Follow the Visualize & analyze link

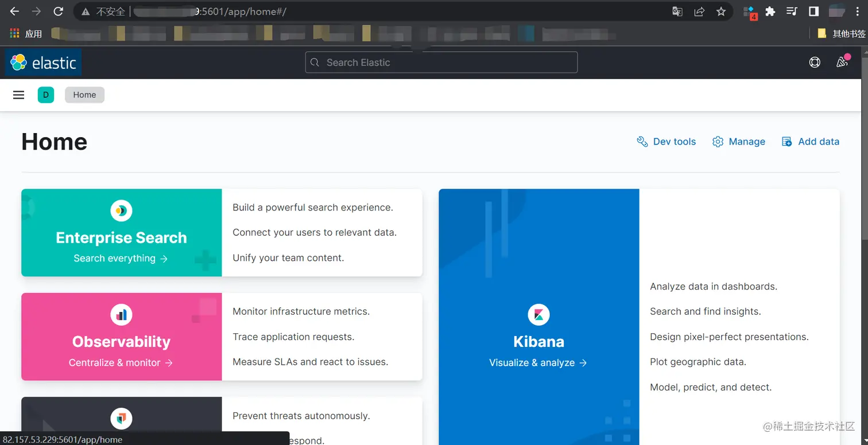538,362
